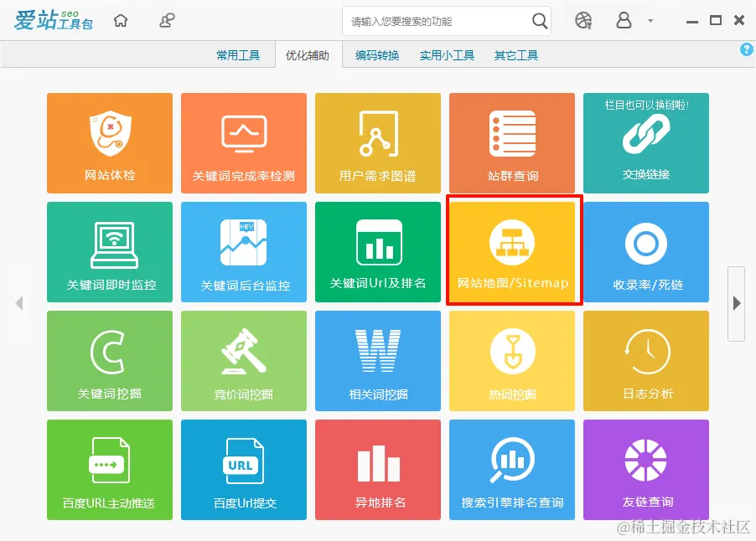The height and width of the screenshot is (541, 756).
Task: Click inside the function search input box
Action: pos(436,19)
